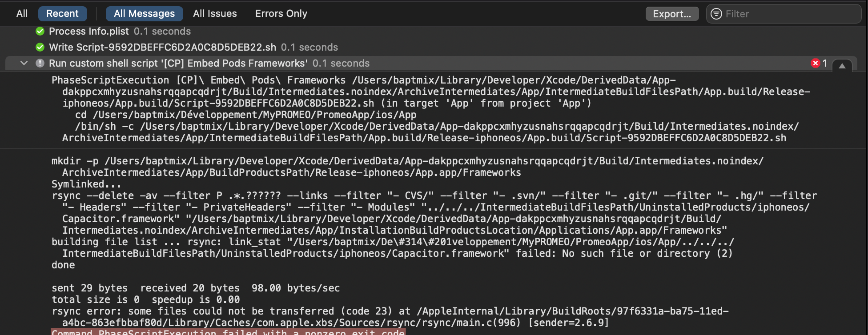This screenshot has width=868, height=335.
Task: Click the red error count badge
Action: coord(818,63)
